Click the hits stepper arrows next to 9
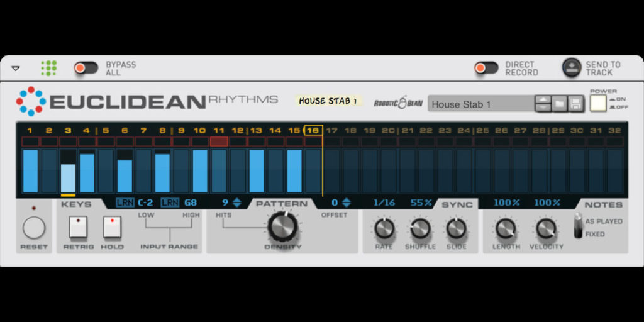 [237, 203]
